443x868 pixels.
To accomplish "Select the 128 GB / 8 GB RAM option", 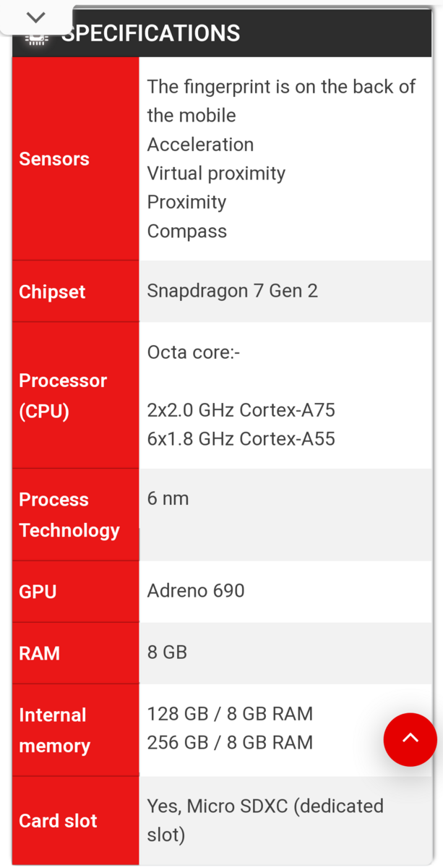I will click(x=230, y=714).
